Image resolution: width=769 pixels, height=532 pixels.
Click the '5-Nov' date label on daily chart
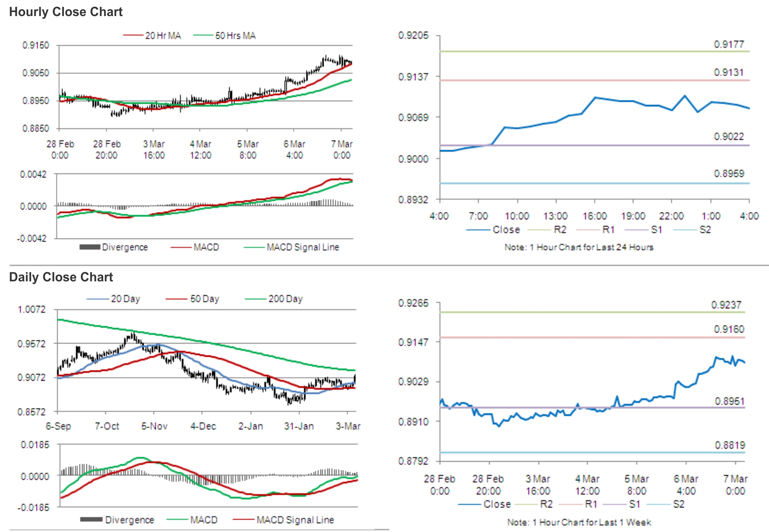(154, 426)
